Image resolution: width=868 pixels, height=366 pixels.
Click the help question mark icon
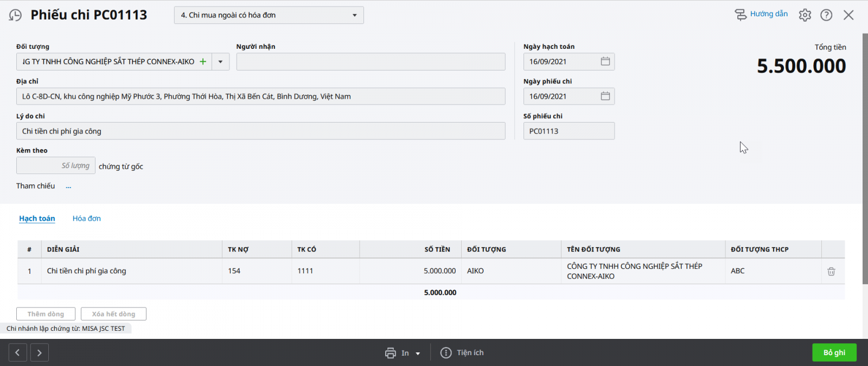pyautogui.click(x=826, y=15)
